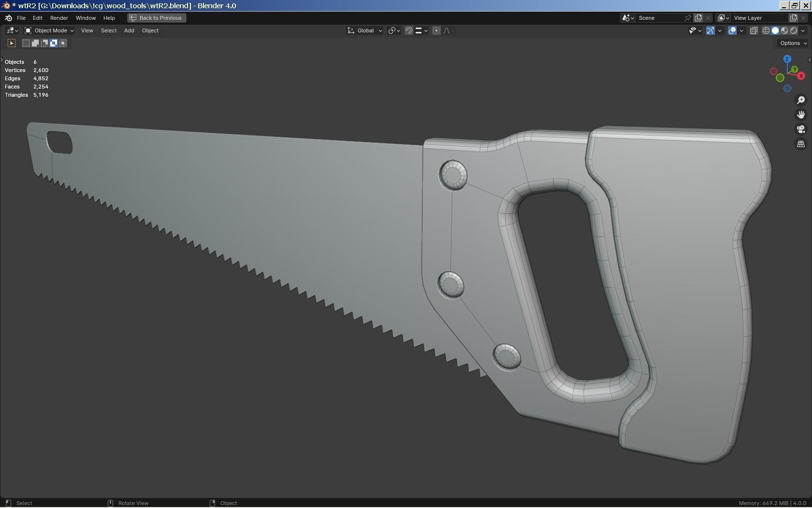Open the viewport Add menu
812x508 pixels.
(129, 30)
